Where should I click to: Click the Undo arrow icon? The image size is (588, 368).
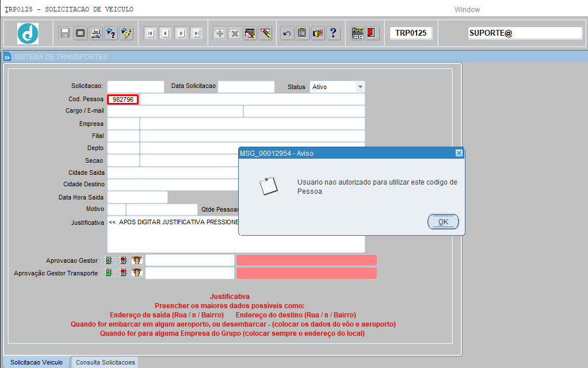[287, 33]
